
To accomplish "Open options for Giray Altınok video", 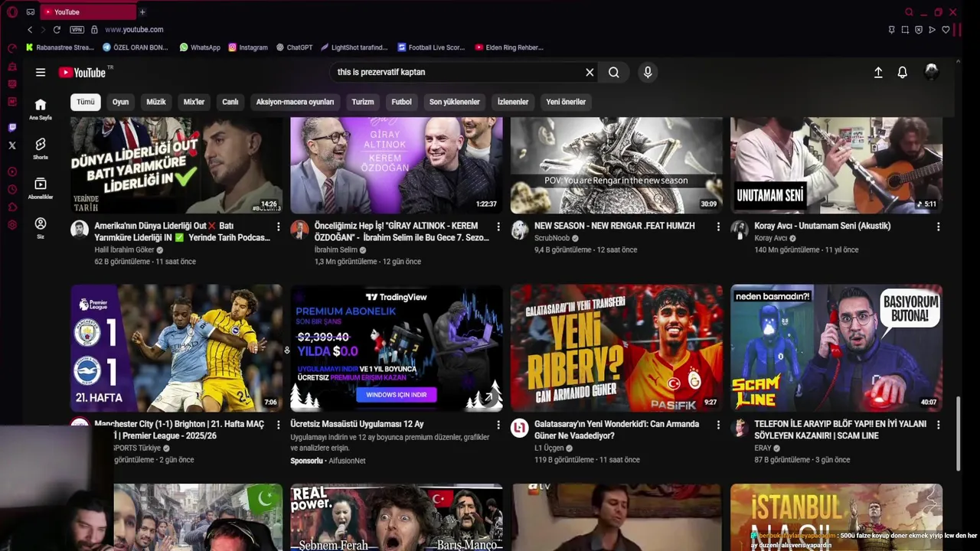I will (x=498, y=227).
